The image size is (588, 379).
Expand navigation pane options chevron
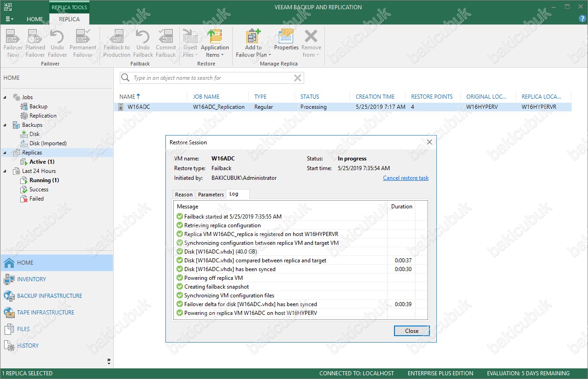pyautogui.click(x=109, y=361)
